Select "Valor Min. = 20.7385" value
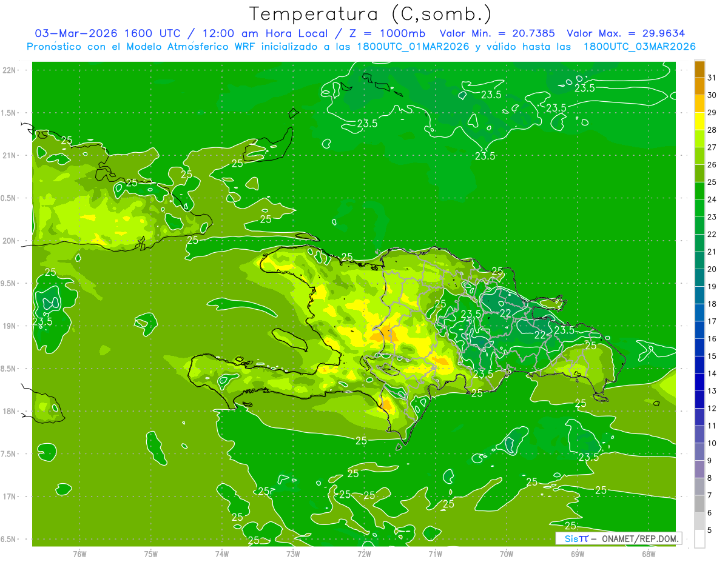 [497, 33]
